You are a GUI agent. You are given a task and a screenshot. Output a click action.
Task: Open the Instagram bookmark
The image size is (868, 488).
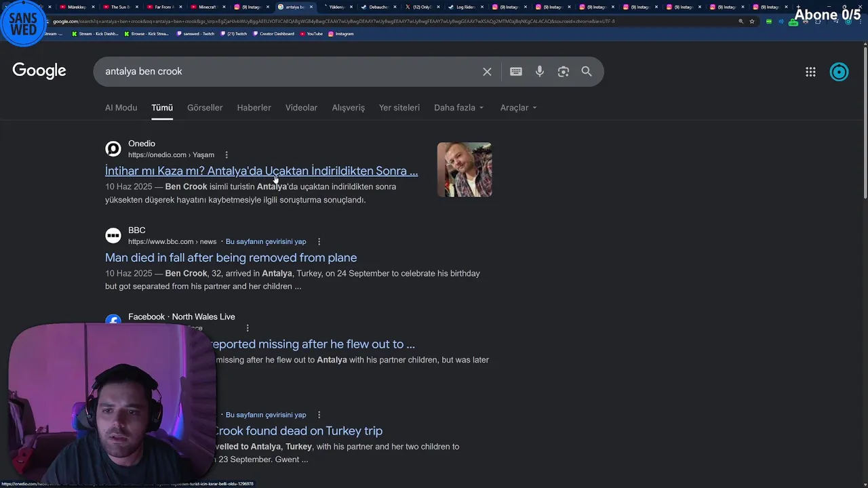point(340,34)
